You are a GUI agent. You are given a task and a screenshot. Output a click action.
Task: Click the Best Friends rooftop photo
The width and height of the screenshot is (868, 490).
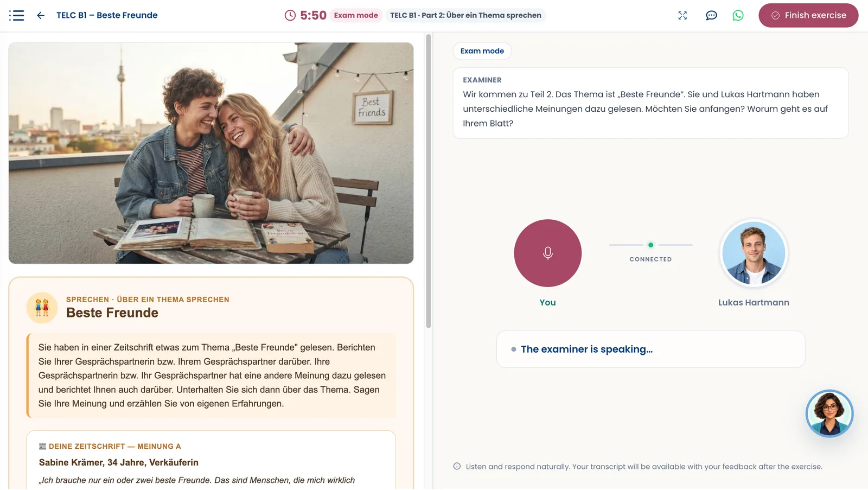pyautogui.click(x=211, y=153)
